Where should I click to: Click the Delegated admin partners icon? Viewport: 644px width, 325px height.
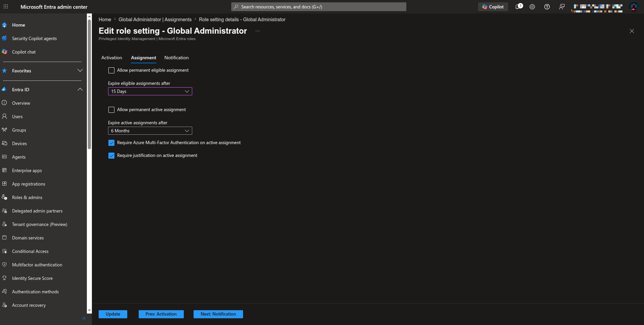pyautogui.click(x=4, y=211)
